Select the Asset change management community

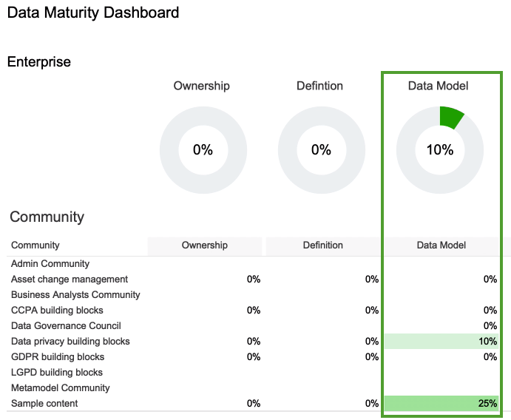pos(70,280)
